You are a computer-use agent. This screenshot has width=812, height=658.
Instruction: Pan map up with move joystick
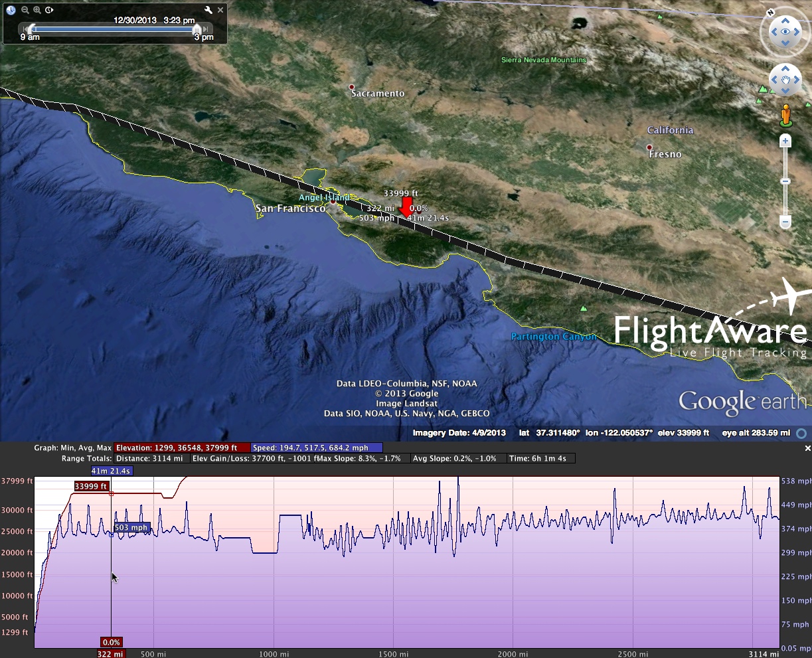785,69
